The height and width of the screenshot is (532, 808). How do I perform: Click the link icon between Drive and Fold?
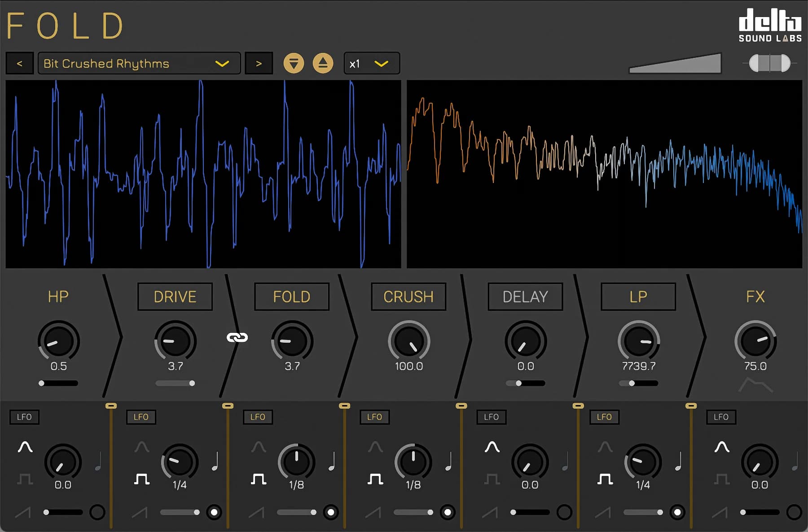pyautogui.click(x=237, y=337)
